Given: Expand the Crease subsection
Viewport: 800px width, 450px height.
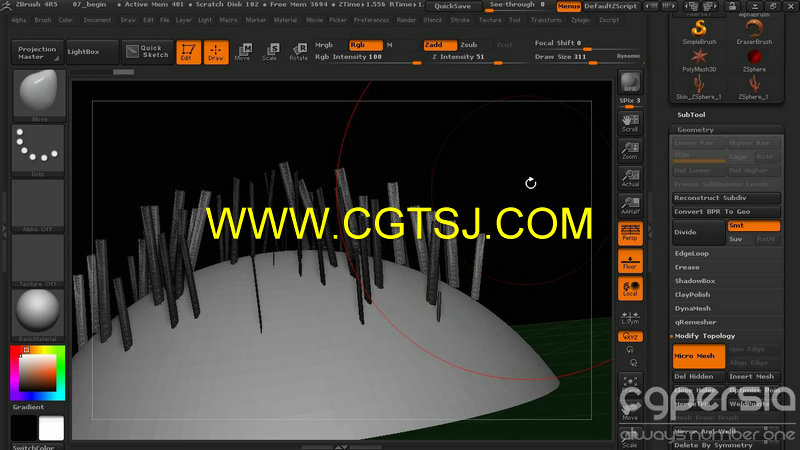Looking at the screenshot, I should tap(687, 267).
